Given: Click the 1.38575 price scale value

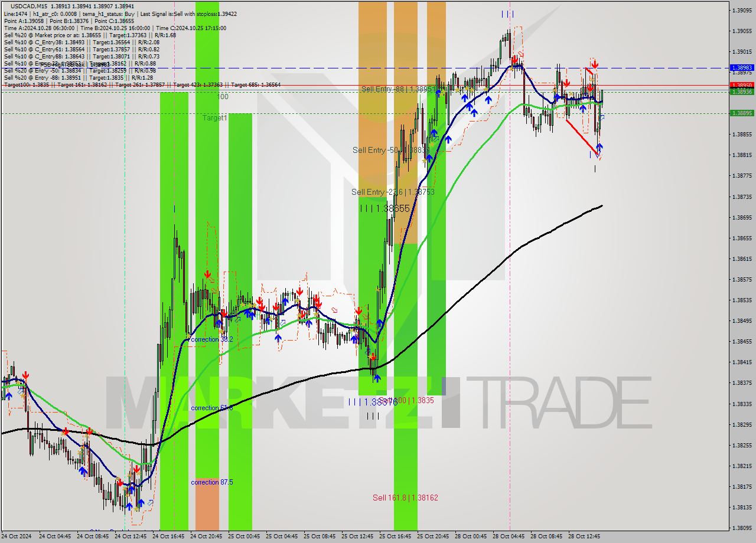Looking at the screenshot, I should pos(742,279).
